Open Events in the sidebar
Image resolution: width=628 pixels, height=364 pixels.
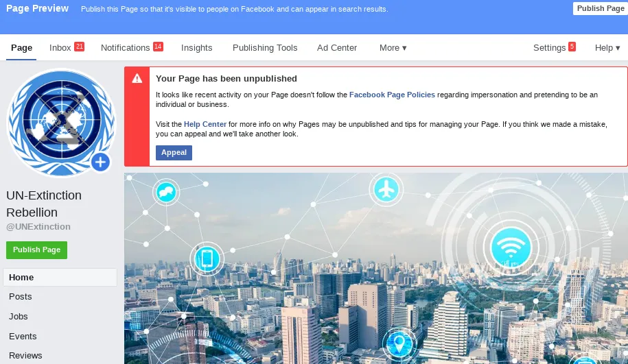point(23,337)
